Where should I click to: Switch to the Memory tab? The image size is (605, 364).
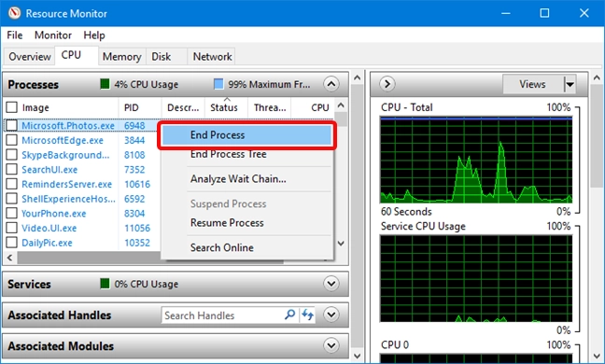click(122, 57)
